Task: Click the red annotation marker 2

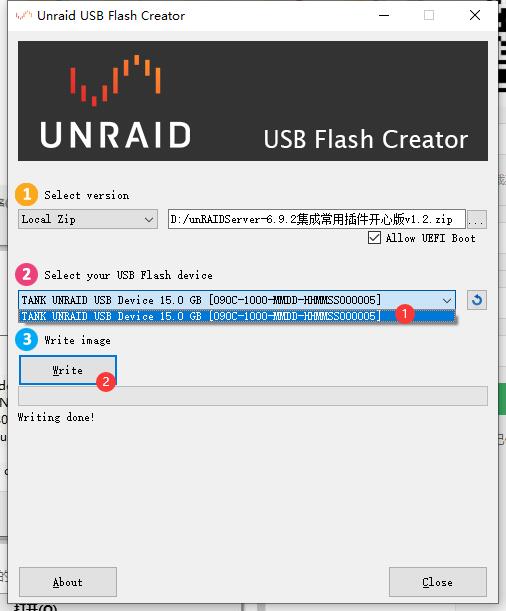Action: (106, 382)
